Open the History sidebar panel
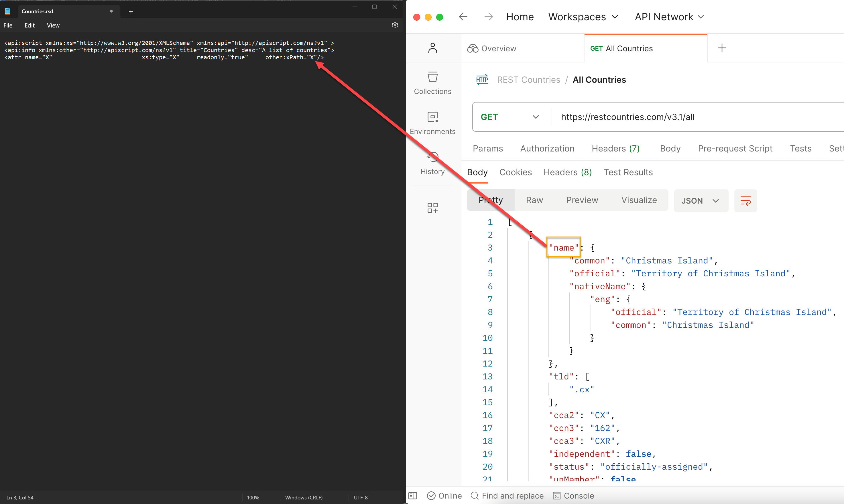The image size is (844, 504). click(432, 163)
